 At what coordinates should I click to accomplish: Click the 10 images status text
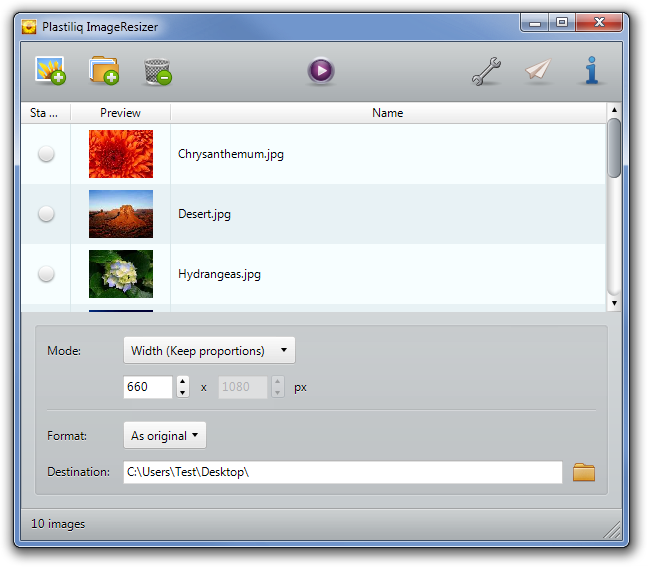pyautogui.click(x=58, y=524)
